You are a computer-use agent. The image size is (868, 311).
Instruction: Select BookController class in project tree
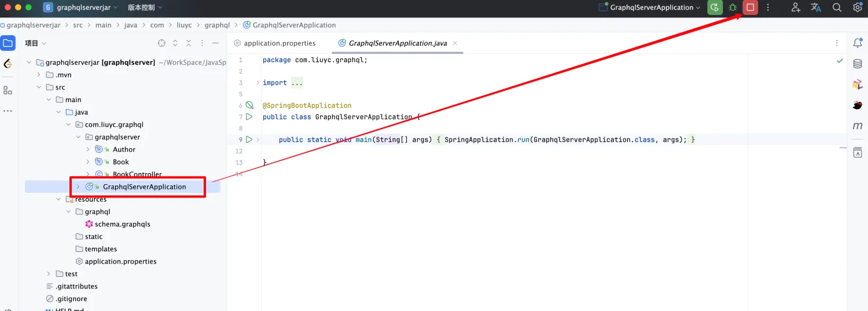click(137, 174)
